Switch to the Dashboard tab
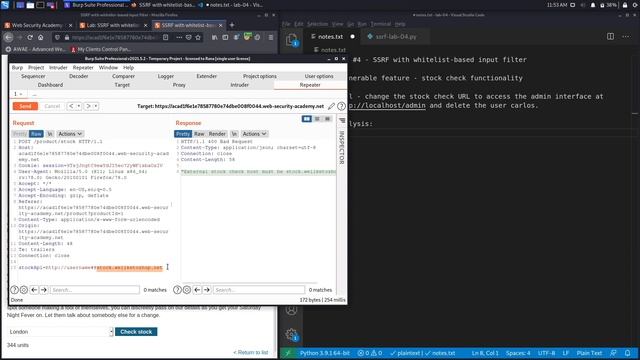 (x=50, y=85)
